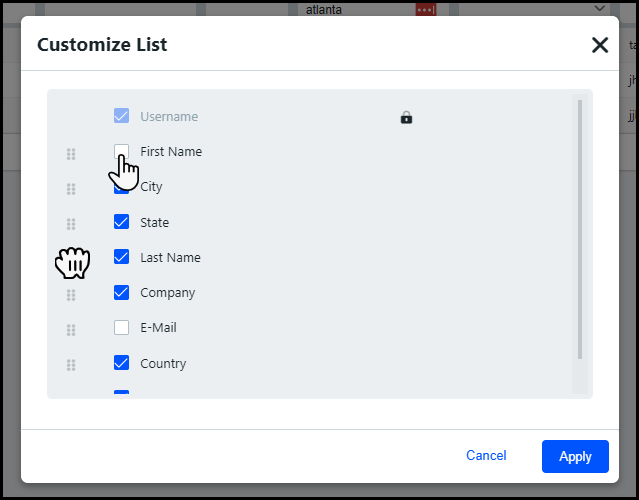Toggle the City checkbox
Screen dimensions: 639x500
122,187
